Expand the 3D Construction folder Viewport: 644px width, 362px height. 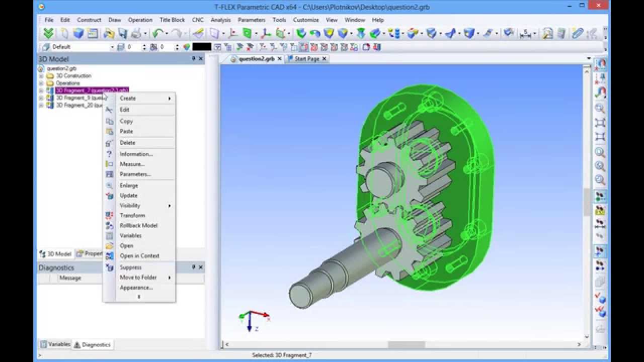[x=41, y=76]
